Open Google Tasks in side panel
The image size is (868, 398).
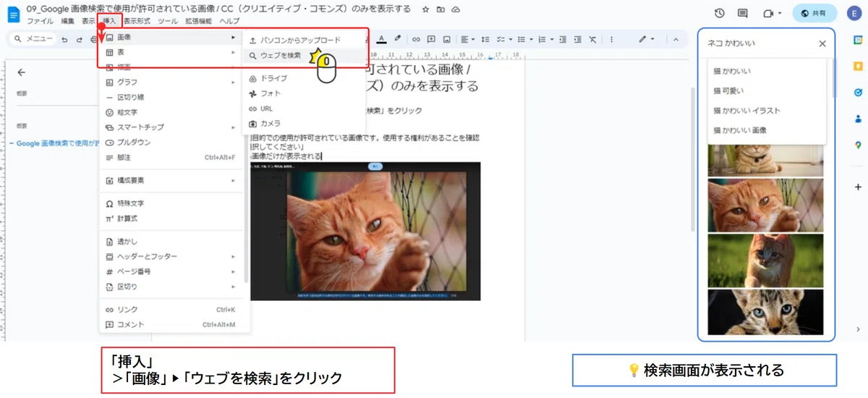coord(858,92)
